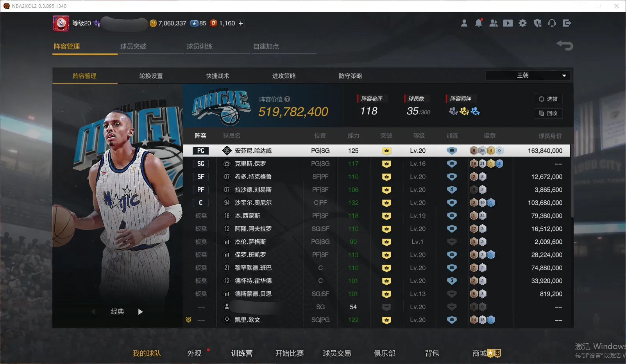Open the video replay icon
Viewport: 626px width, 364px height.
508,23
